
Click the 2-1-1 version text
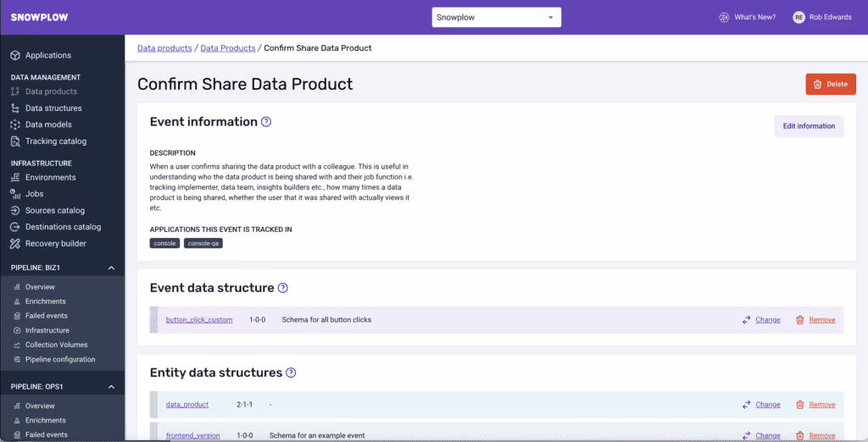tap(245, 405)
